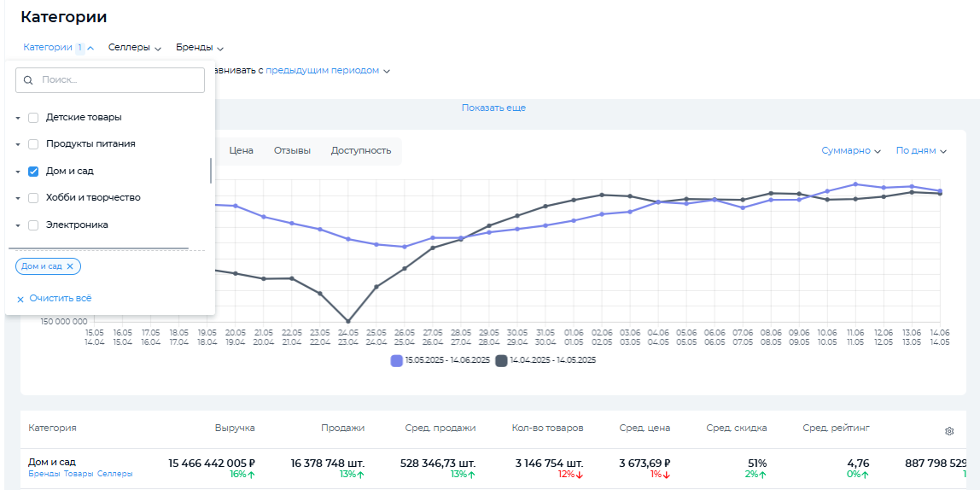Open the Селлеры filter dropdown

pyautogui.click(x=134, y=48)
